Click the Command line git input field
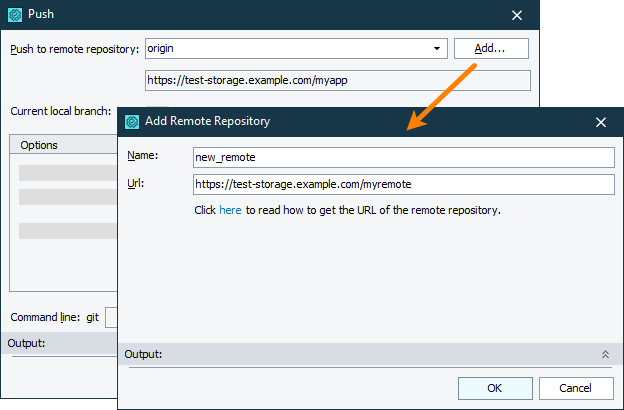Screen dimensions: 624x410 [111, 317]
